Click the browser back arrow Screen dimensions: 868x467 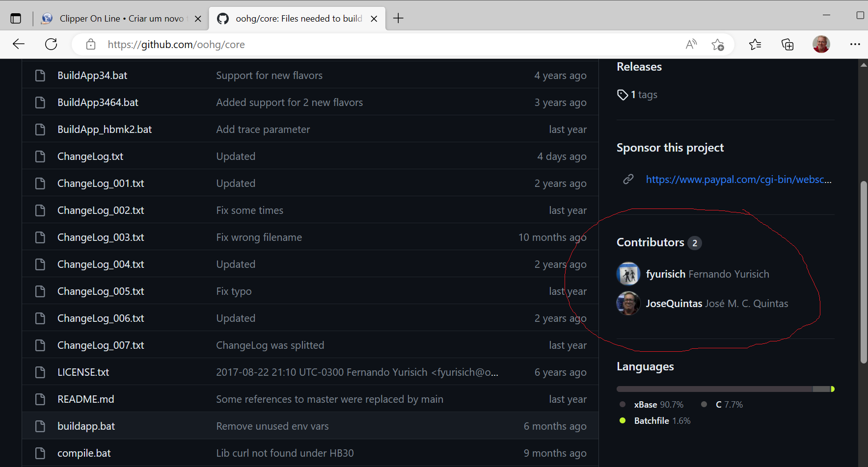click(19, 44)
